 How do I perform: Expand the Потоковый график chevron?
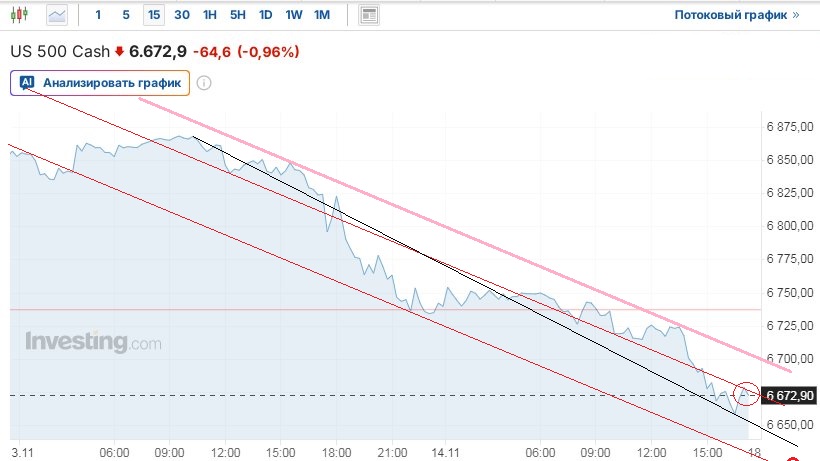pyautogui.click(x=796, y=15)
